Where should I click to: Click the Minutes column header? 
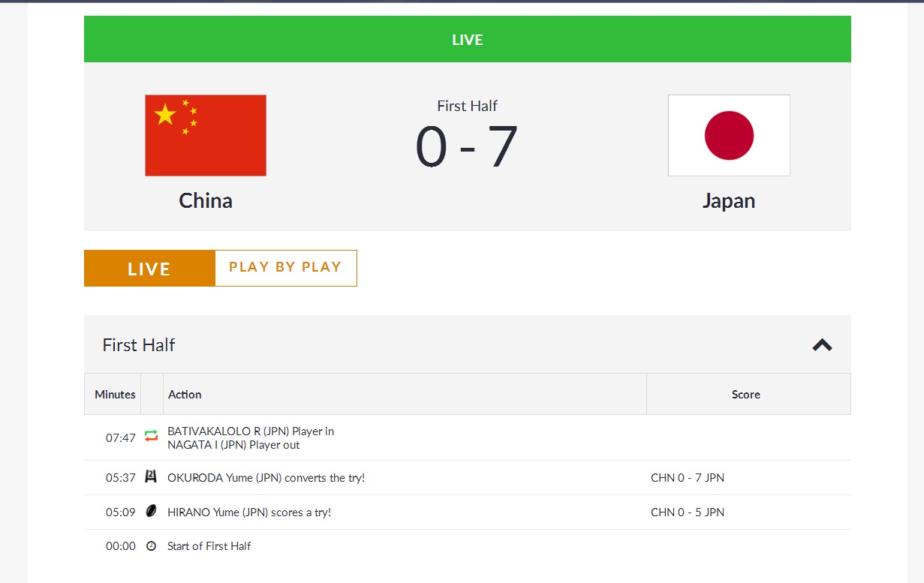(x=115, y=394)
